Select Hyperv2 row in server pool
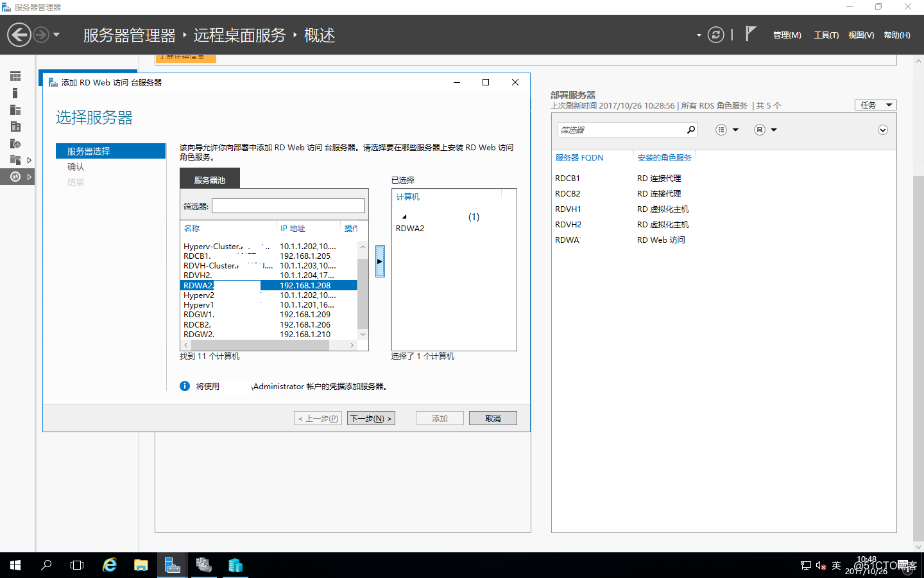 [x=269, y=295]
